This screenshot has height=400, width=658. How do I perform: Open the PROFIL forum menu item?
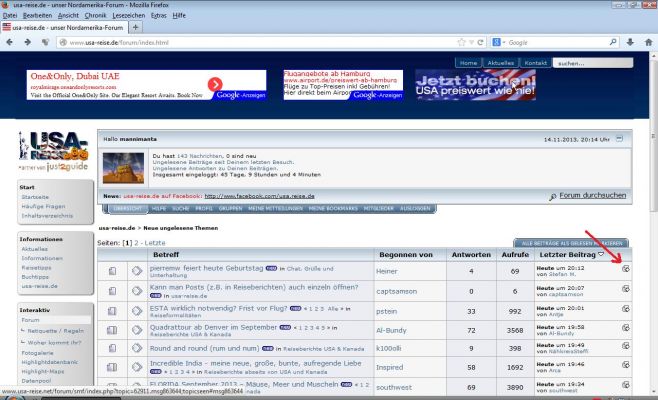click(x=204, y=209)
